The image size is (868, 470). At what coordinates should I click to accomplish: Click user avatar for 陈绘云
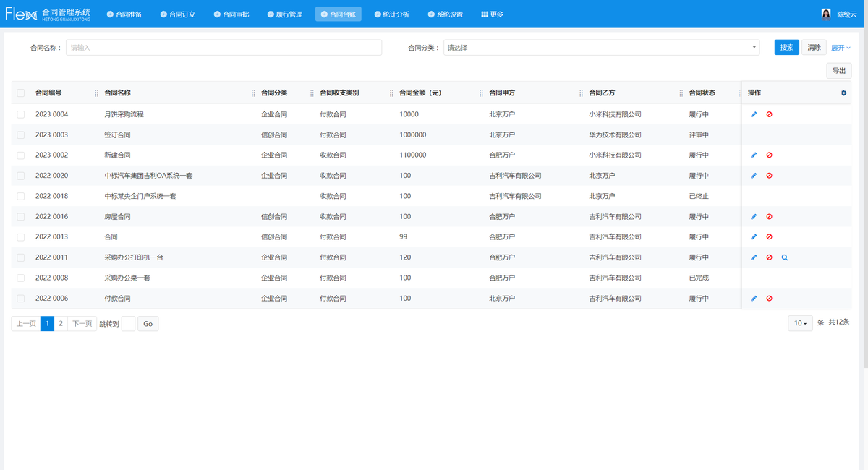click(x=826, y=14)
